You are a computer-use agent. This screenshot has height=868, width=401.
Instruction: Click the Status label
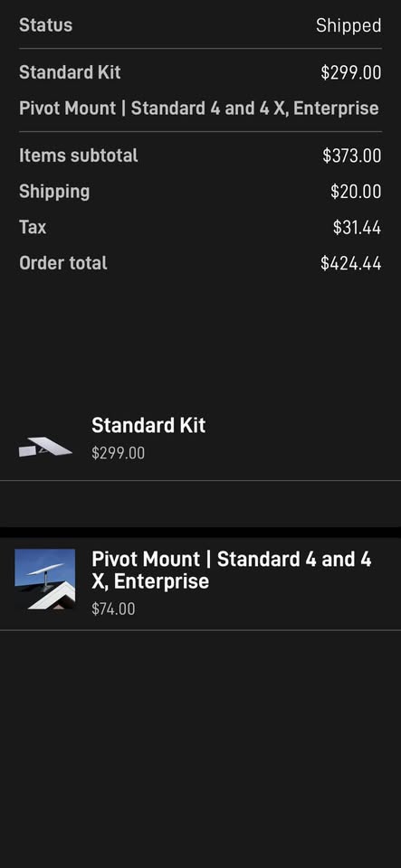coord(45,25)
